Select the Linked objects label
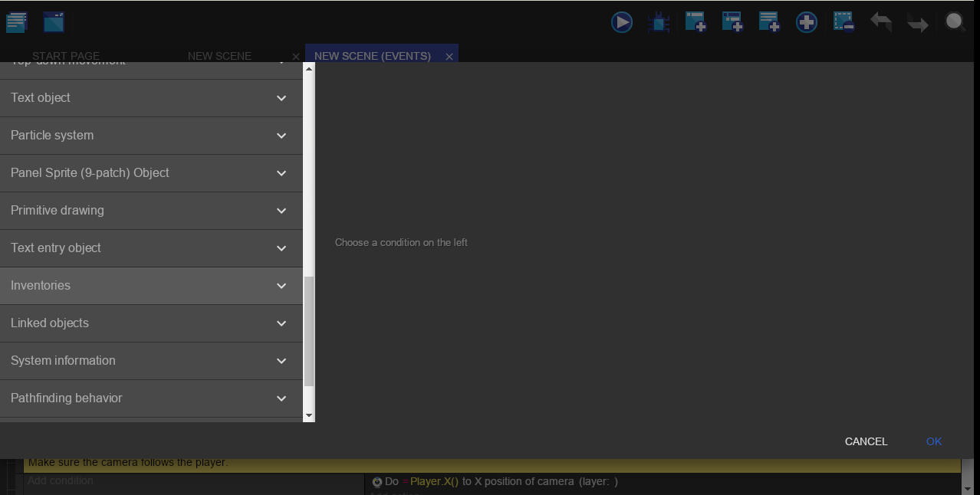Viewport: 980px width, 495px height. coord(50,323)
